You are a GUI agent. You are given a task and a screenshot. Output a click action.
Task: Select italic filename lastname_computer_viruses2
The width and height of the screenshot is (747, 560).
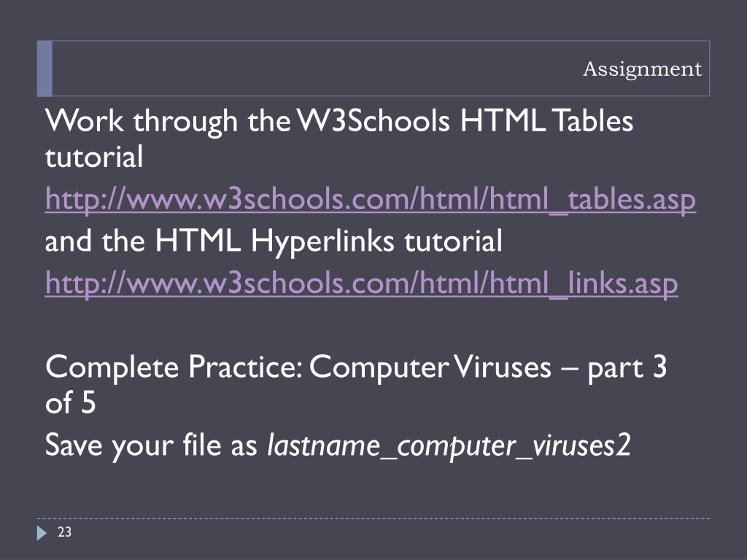(449, 446)
